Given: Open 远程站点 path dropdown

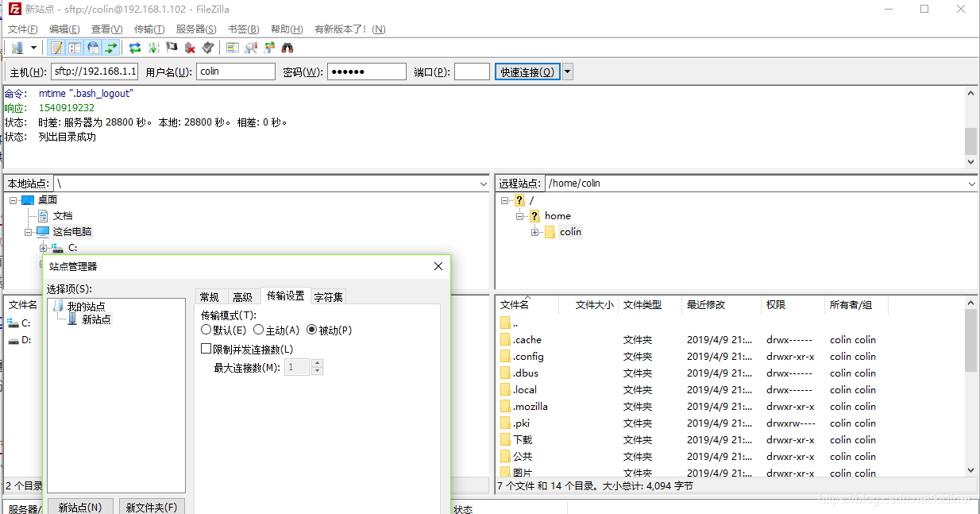Looking at the screenshot, I should click(971, 184).
